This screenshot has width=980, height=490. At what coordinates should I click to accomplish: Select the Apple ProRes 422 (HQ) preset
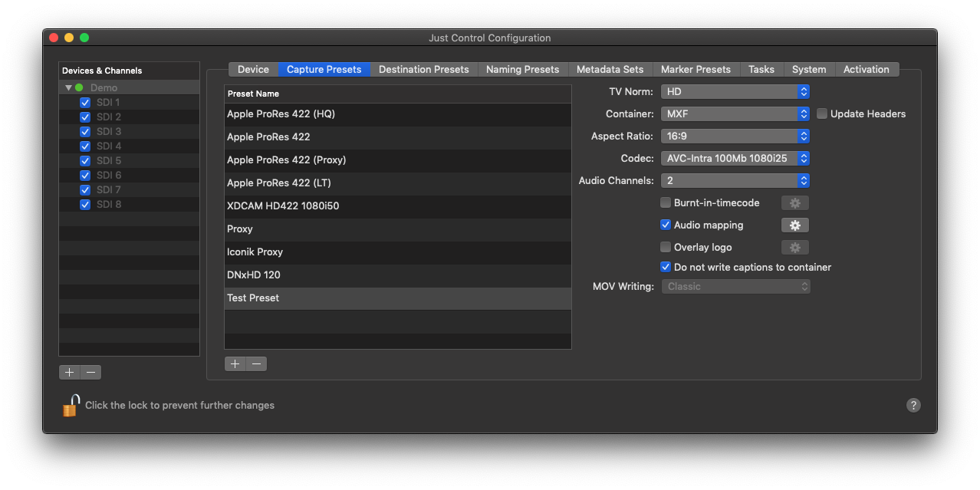398,114
